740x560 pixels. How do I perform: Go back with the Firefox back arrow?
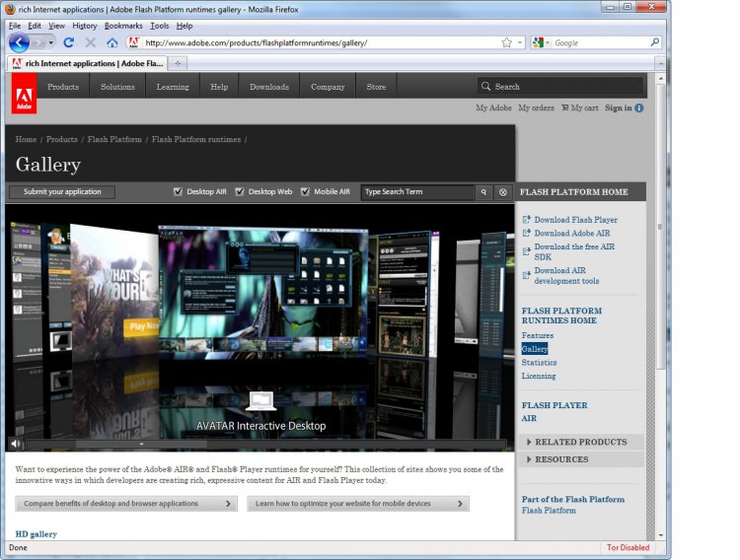tap(19, 43)
